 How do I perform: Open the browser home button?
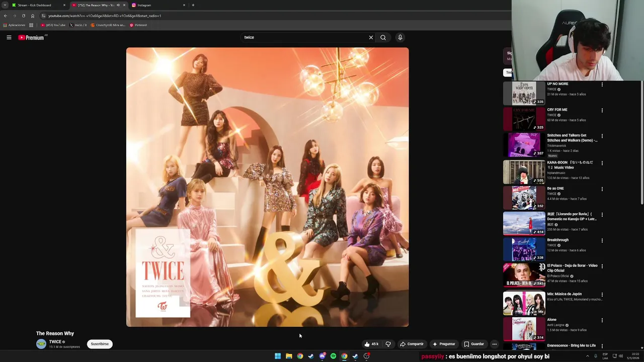click(33, 16)
